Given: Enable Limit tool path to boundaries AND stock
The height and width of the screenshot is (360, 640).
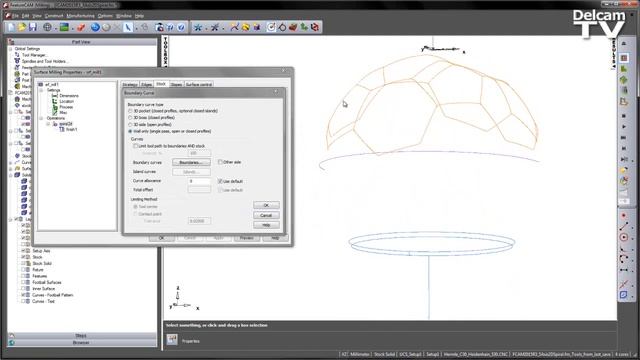Looking at the screenshot, I should coord(136,146).
